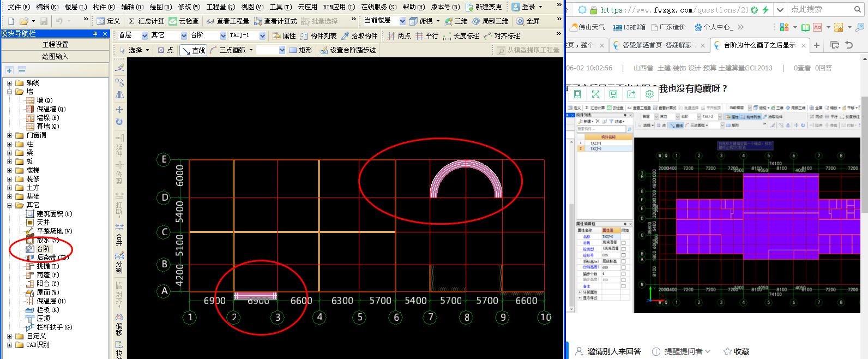Click the 绘图输入 navigation button
This screenshot has height=359, width=868.
(56, 56)
